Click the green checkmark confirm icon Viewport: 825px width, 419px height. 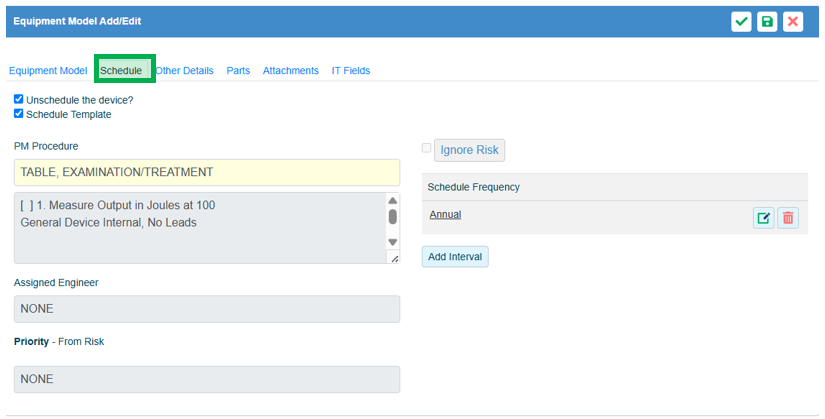coord(741,22)
